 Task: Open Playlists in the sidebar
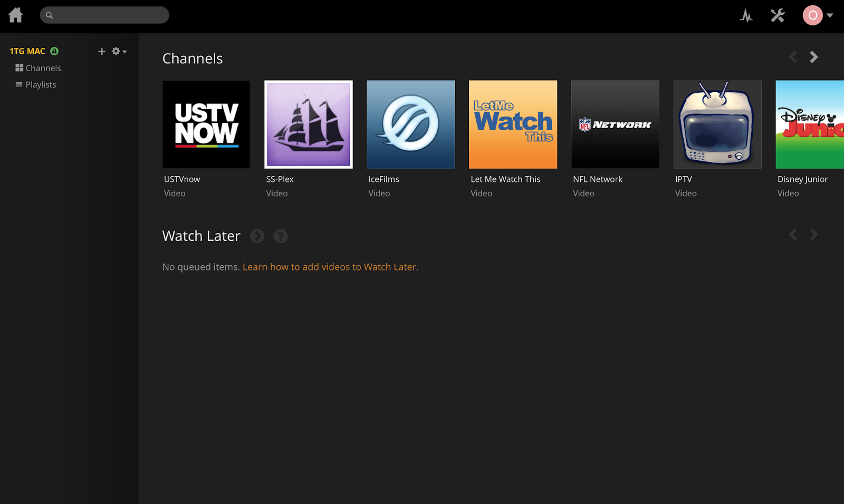[36, 84]
